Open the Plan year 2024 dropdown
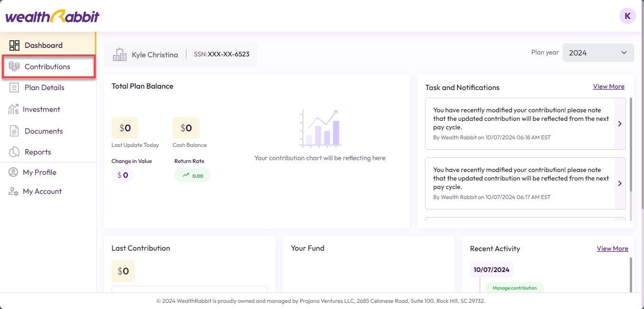Screen dimensions: 644x309 (598, 53)
